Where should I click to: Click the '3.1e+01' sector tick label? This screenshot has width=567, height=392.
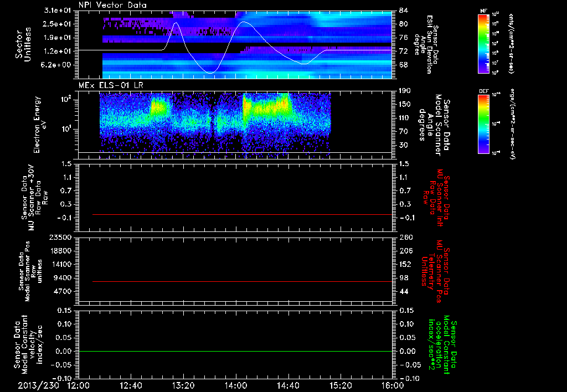pos(58,11)
